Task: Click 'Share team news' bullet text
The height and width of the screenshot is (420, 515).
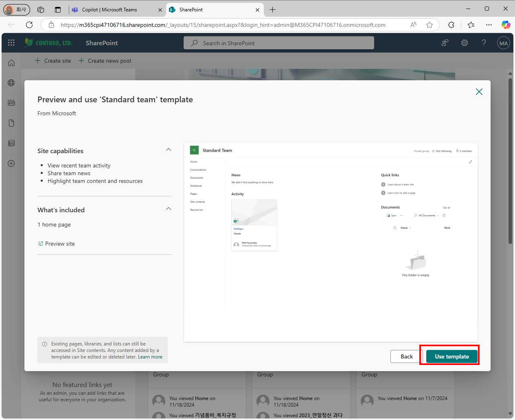Action: [x=69, y=173]
